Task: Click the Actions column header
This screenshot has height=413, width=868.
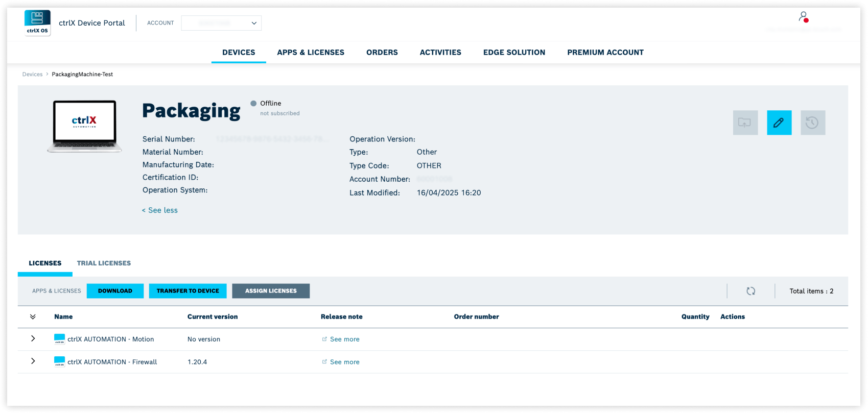Action: click(x=733, y=317)
